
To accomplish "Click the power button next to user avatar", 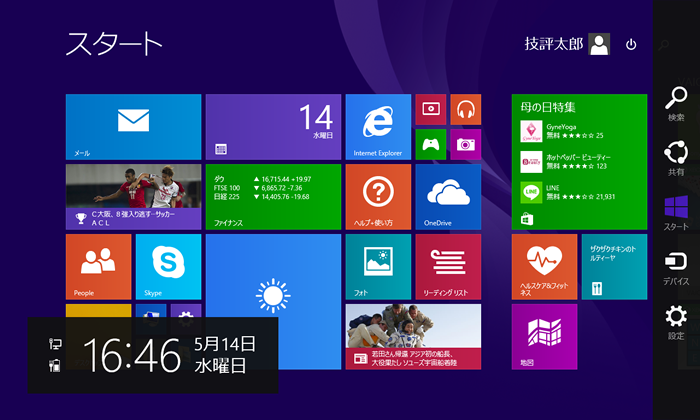I will click(631, 44).
